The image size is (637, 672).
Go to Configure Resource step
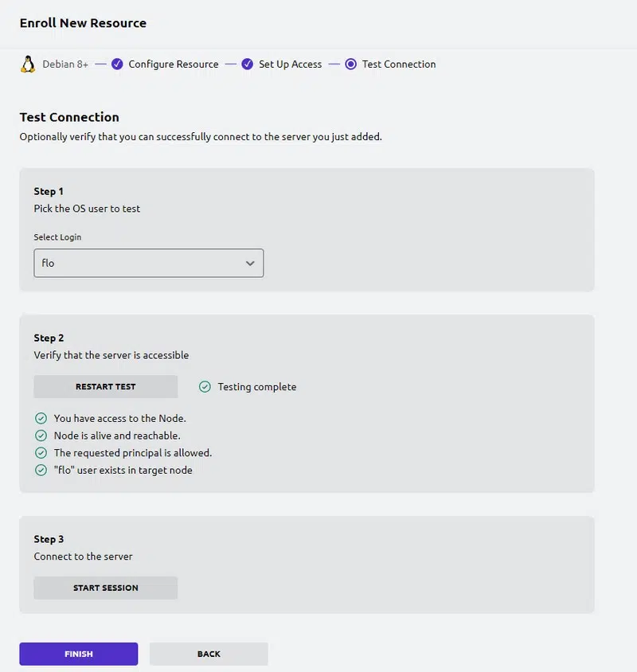pos(174,64)
